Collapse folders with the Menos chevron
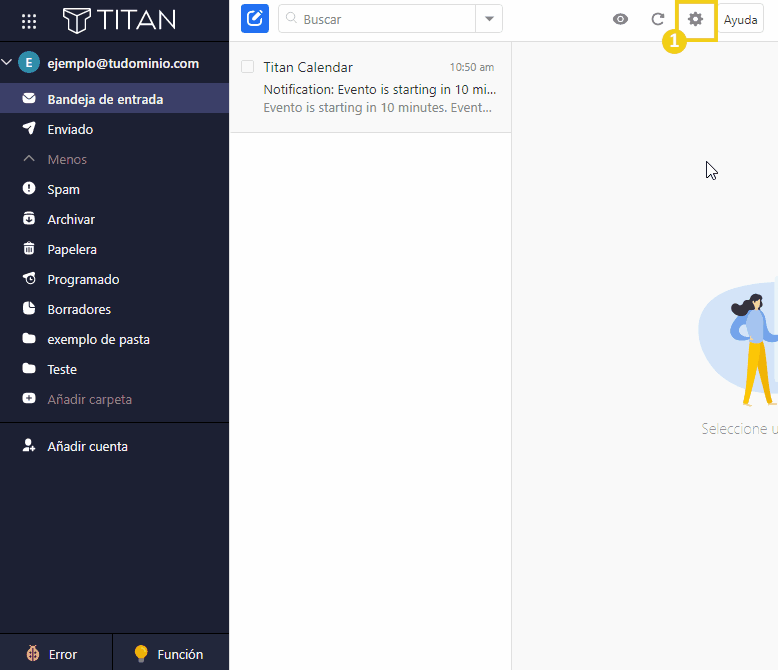778x670 pixels. pos(29,159)
